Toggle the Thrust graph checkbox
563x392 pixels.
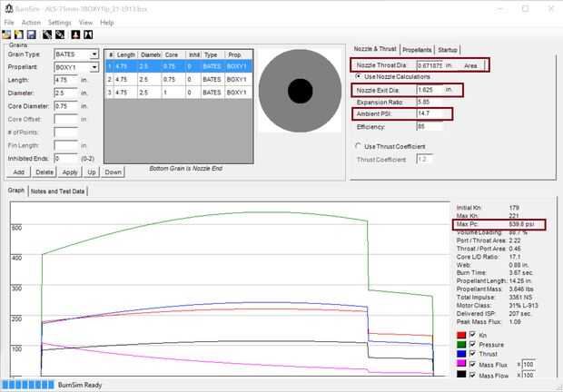coord(472,353)
